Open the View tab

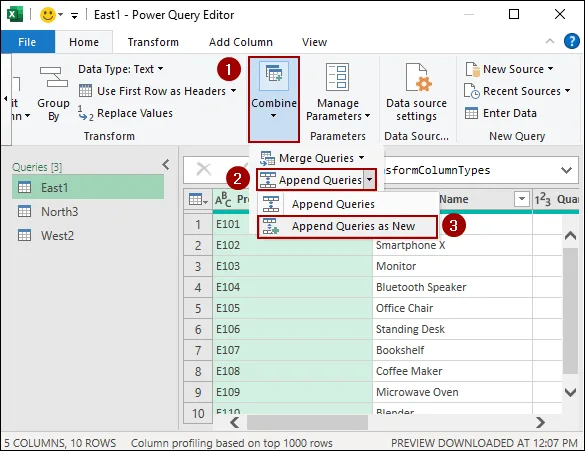pos(314,42)
